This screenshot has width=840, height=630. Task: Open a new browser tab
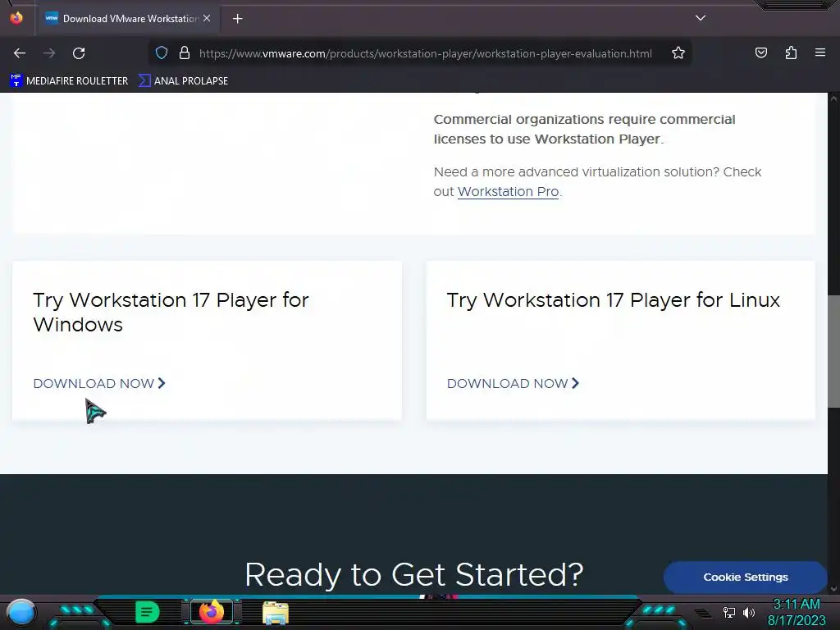click(237, 19)
